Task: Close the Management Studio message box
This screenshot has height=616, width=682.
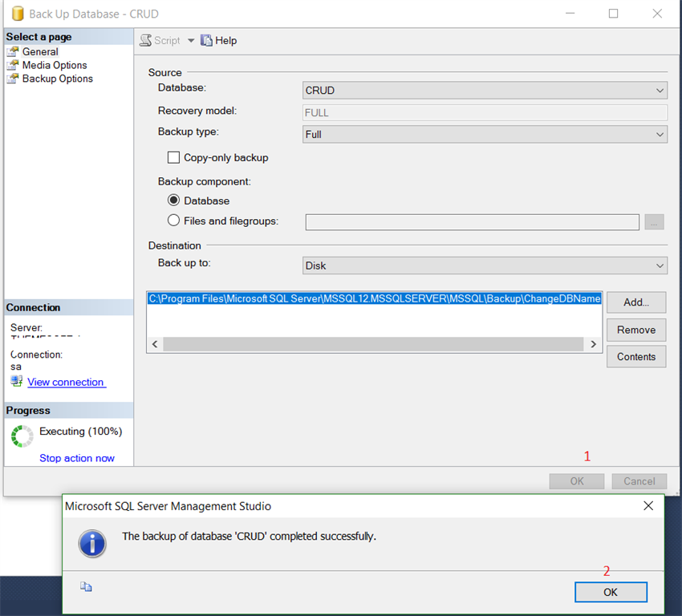Action: pyautogui.click(x=648, y=505)
